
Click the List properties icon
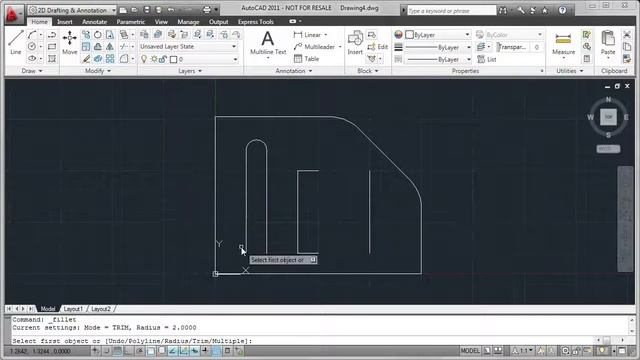click(x=487, y=59)
